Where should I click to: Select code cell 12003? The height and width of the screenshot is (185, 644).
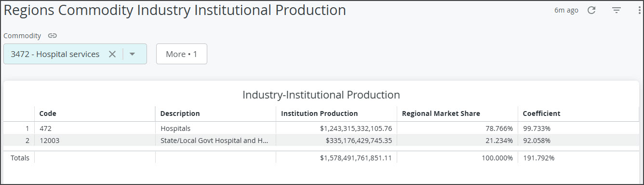[94, 141]
